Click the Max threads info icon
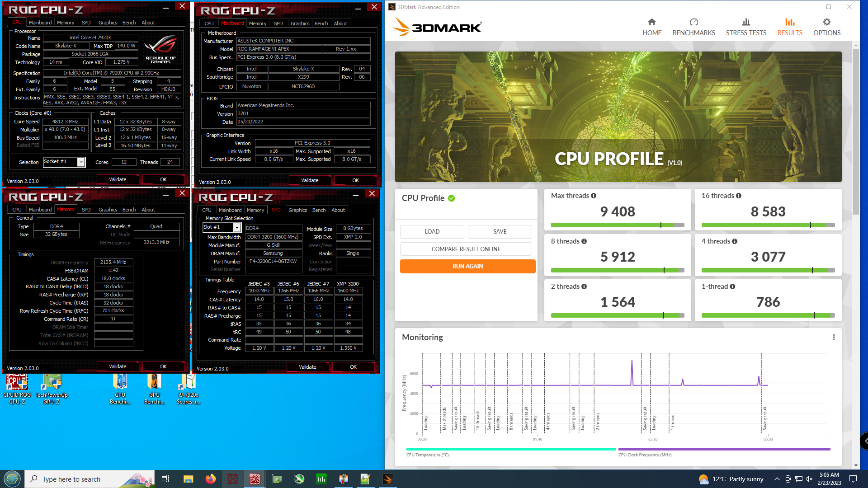 [x=594, y=196]
